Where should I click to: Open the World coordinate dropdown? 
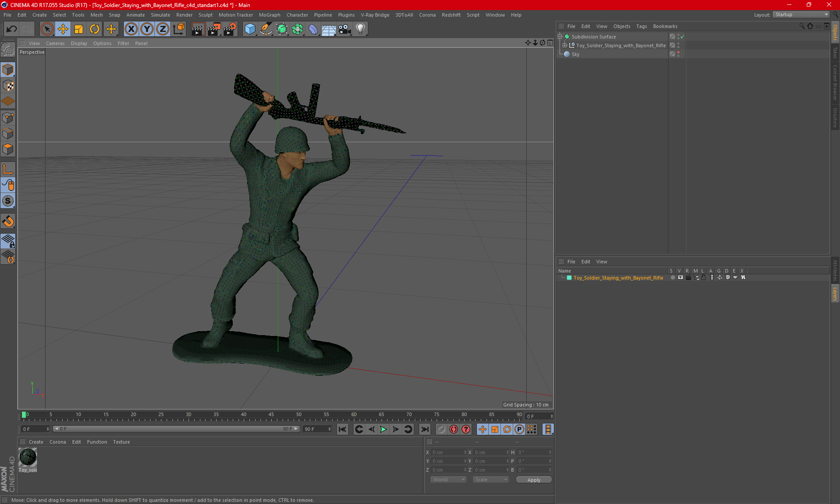click(x=448, y=479)
